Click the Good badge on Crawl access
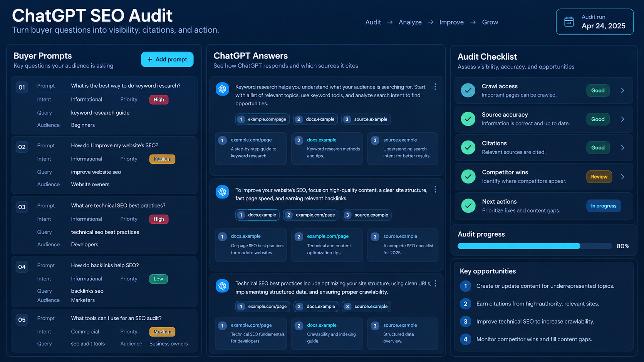Viewport: 644px width, 362px height. [x=598, y=90]
